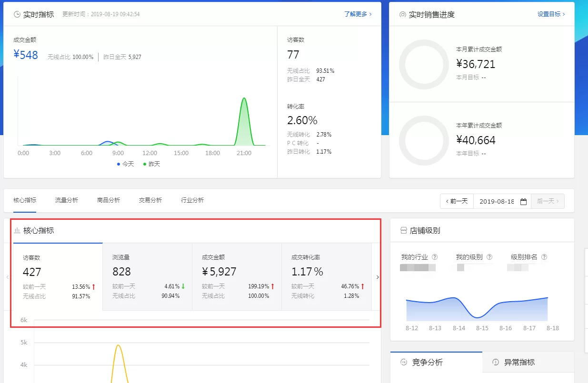
Task: Switch to the 流量分析 tab
Action: pyautogui.click(x=67, y=200)
